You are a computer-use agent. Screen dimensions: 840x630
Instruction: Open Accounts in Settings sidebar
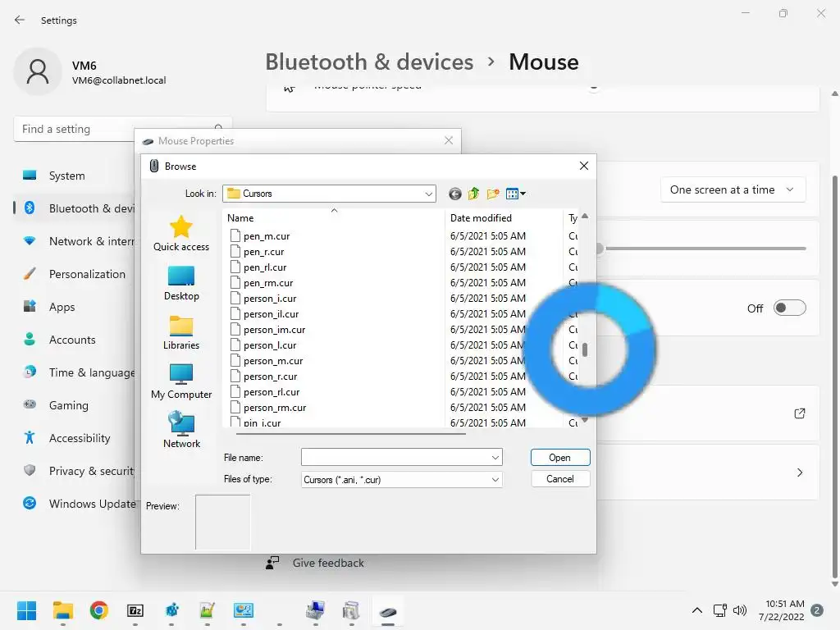[x=59, y=340]
